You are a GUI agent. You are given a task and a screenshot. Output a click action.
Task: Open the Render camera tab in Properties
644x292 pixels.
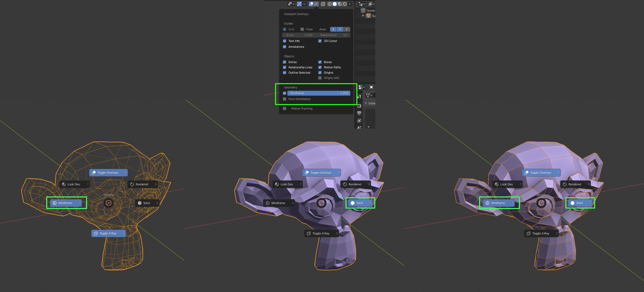(359, 106)
